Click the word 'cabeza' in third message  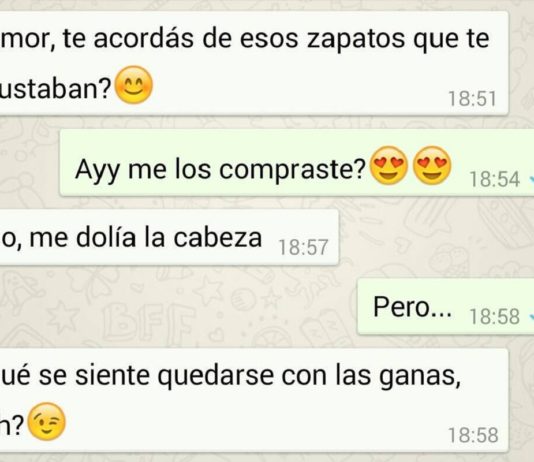point(218,237)
